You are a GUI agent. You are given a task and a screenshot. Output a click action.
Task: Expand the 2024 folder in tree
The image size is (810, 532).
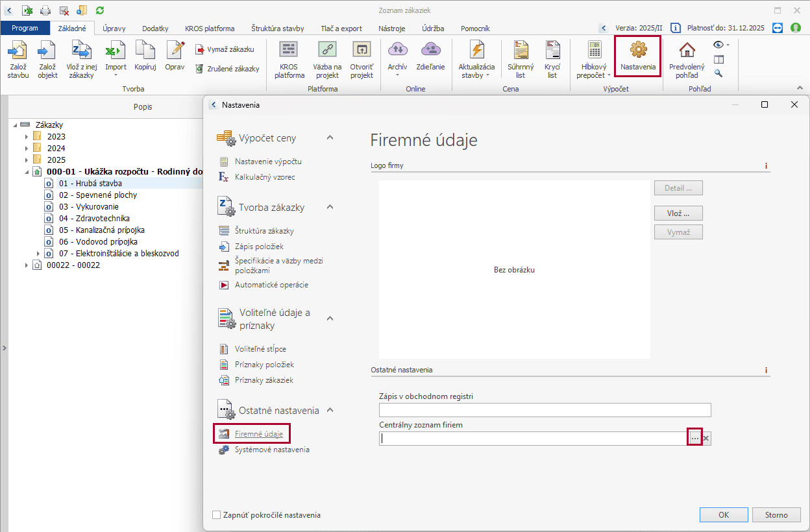tap(27, 149)
